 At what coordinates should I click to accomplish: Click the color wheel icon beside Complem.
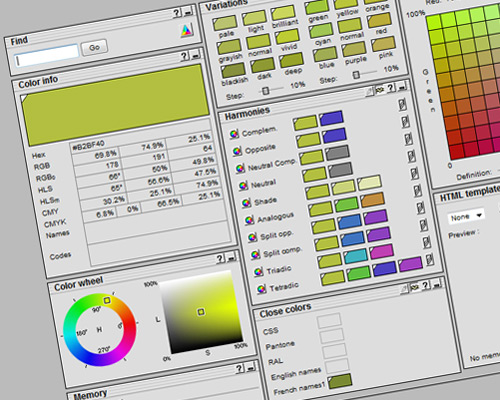pos(234,134)
